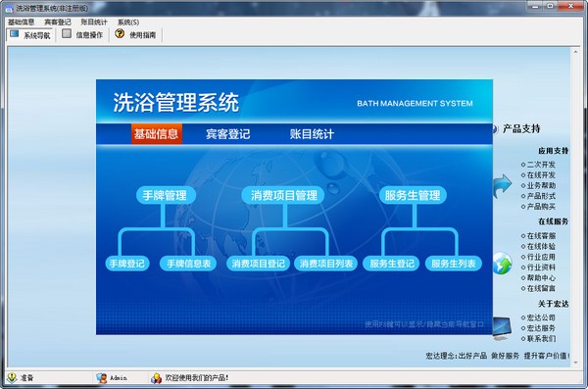Minimize the 洗浴管理系统 window
Image resolution: width=588 pixels, height=389 pixels.
click(x=535, y=6)
